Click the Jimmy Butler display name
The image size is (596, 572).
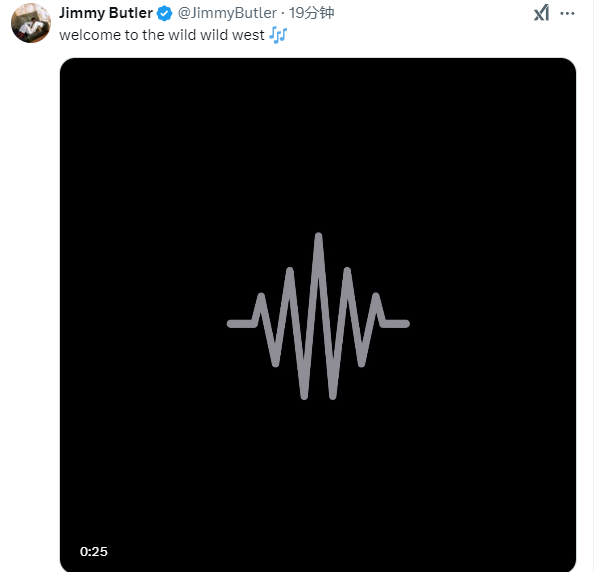tap(106, 13)
